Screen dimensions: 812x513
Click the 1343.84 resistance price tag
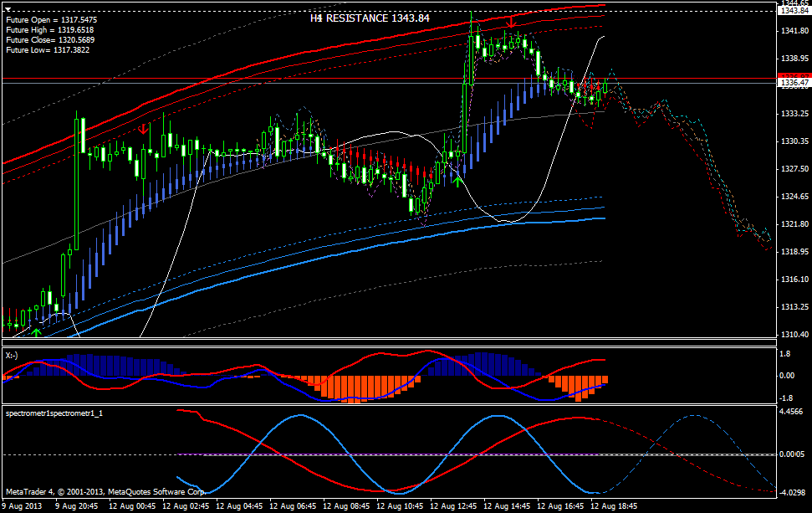pyautogui.click(x=794, y=10)
